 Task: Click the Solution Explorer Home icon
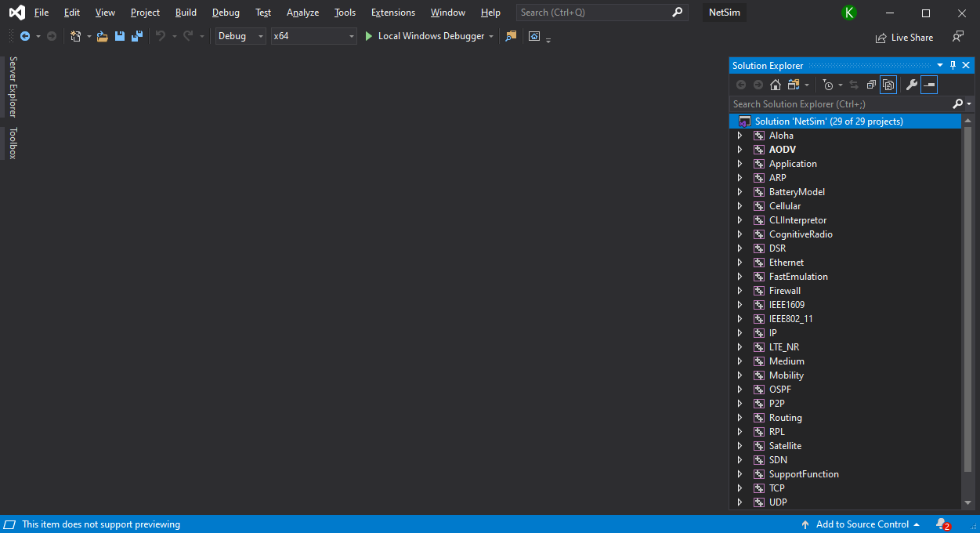[776, 85]
